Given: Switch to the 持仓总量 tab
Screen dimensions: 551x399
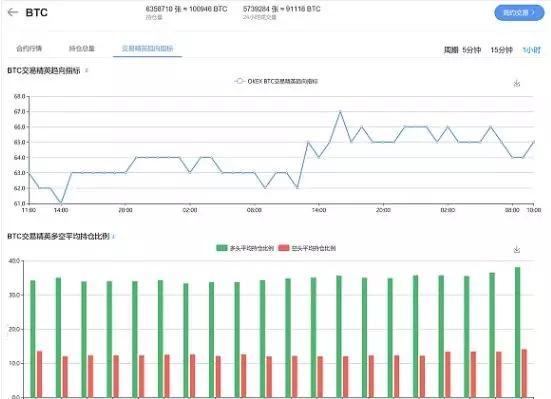Looking at the screenshot, I should [x=82, y=49].
